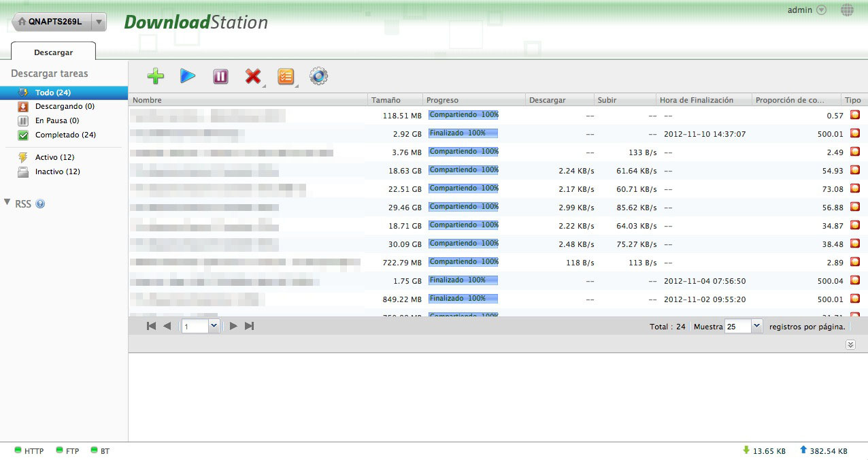Open the admin user menu arrow
The height and width of the screenshot is (460, 868).
821,10
